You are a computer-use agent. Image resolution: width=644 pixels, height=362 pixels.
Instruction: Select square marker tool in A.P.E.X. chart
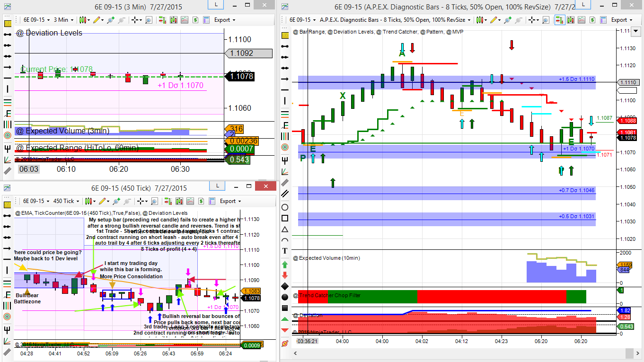click(x=285, y=308)
